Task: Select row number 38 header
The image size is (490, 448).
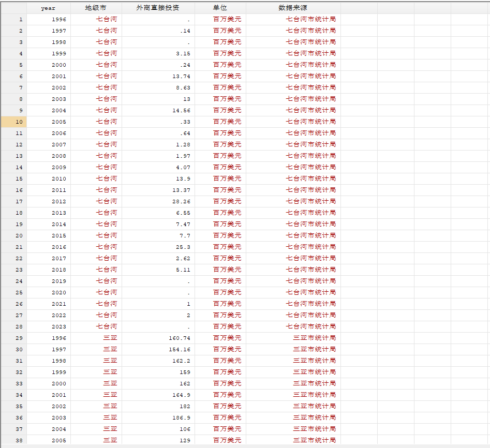Action: click(x=14, y=441)
